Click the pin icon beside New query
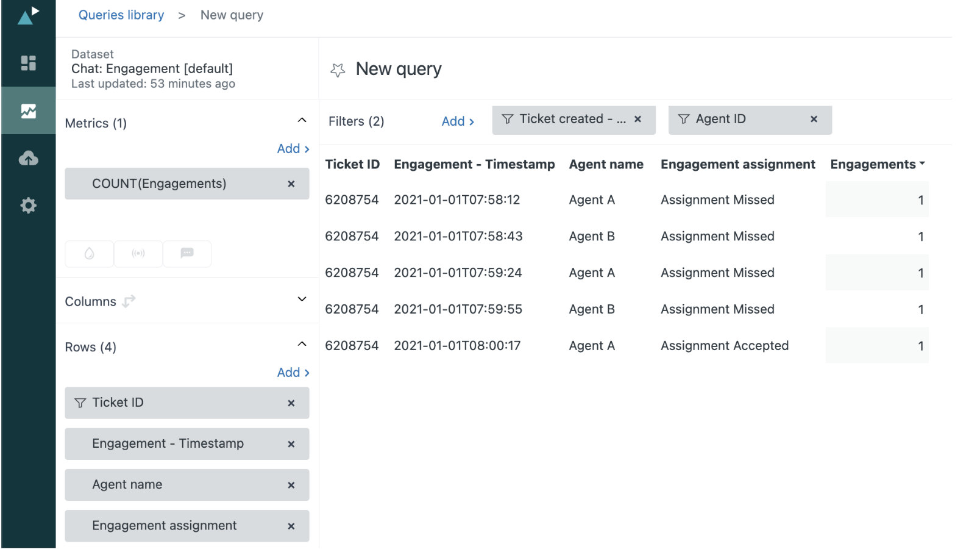 pos(338,70)
